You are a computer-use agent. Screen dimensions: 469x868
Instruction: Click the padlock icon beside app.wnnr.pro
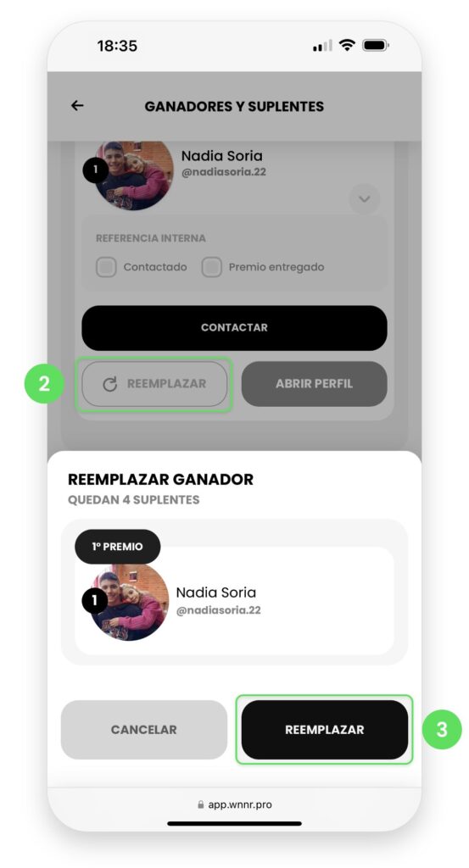(200, 804)
